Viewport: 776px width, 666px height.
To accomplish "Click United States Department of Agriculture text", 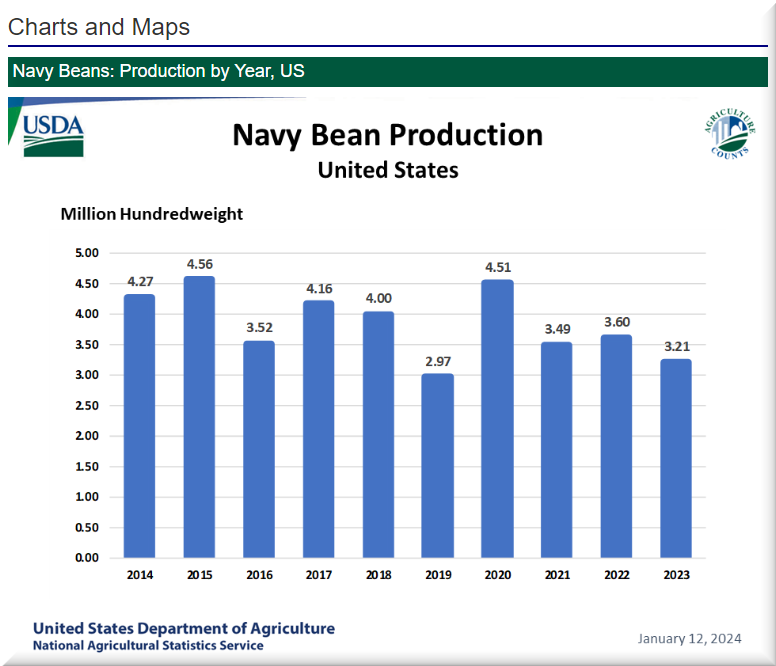I will click(x=184, y=628).
